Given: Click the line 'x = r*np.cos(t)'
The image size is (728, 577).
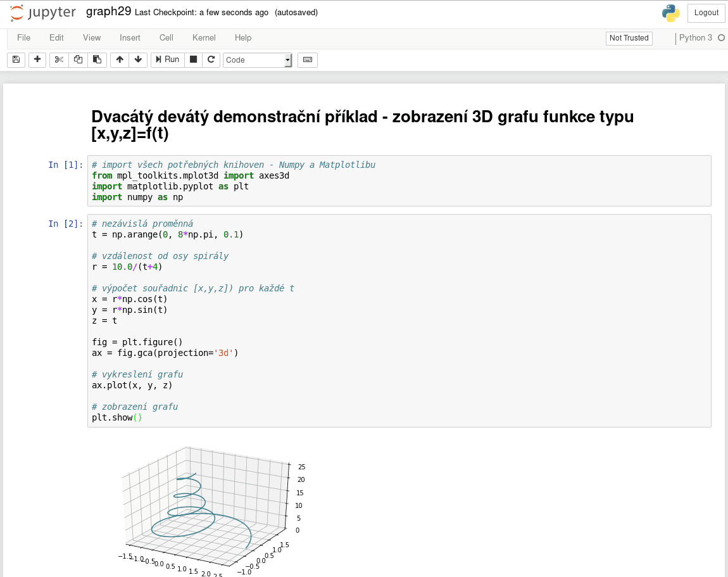Looking at the screenshot, I should pyautogui.click(x=130, y=299).
